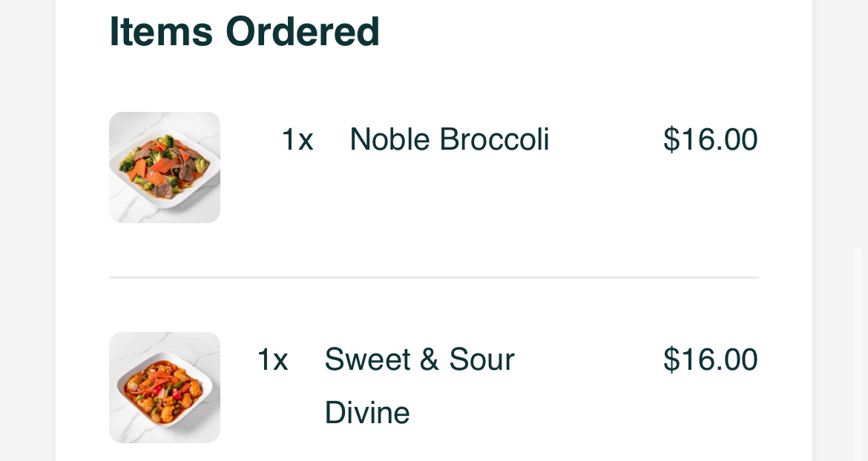Click the Noble Broccoli item name
The width and height of the screenshot is (868, 461).
point(449,139)
